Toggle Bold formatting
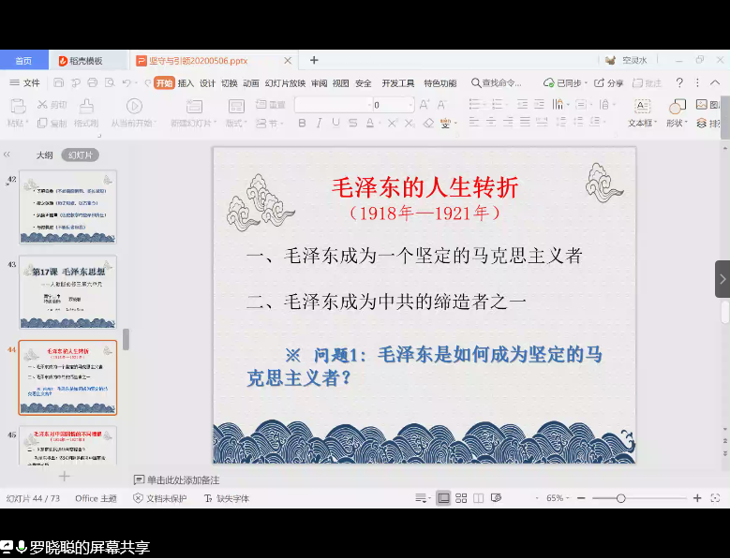The width and height of the screenshot is (730, 560). click(302, 123)
